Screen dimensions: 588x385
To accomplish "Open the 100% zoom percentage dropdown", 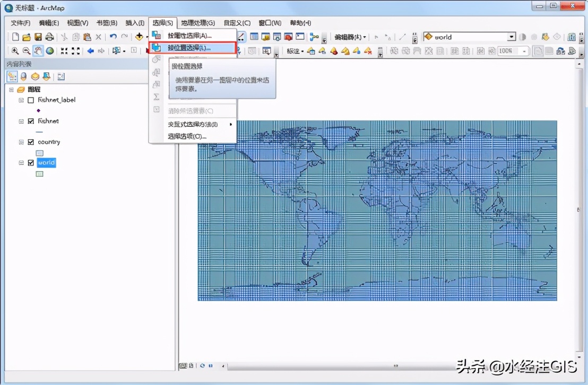I will (524, 51).
